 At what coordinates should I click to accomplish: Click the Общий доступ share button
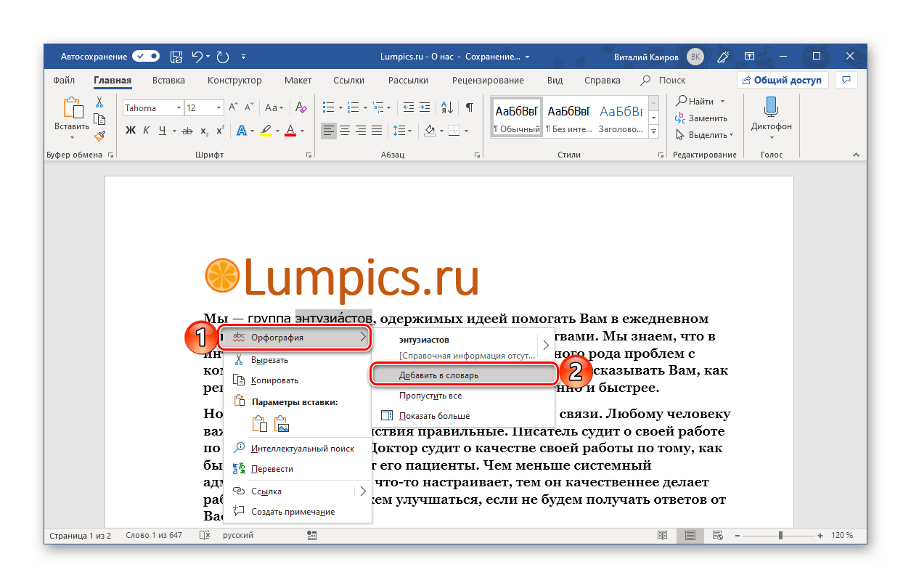pos(781,81)
